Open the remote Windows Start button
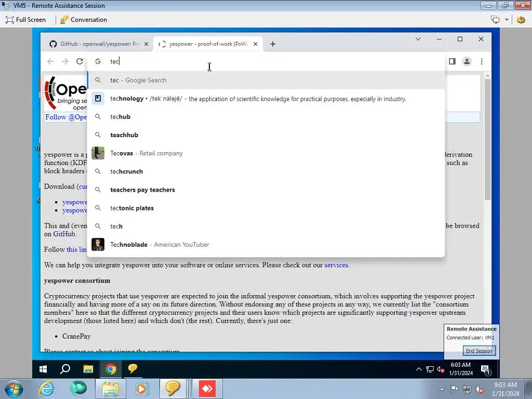 click(43, 369)
